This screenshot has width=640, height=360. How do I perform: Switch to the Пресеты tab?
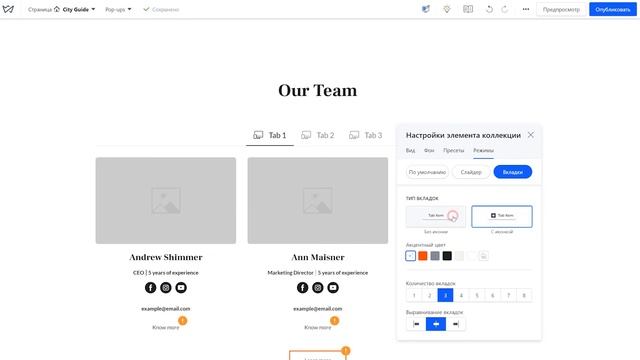[453, 151]
